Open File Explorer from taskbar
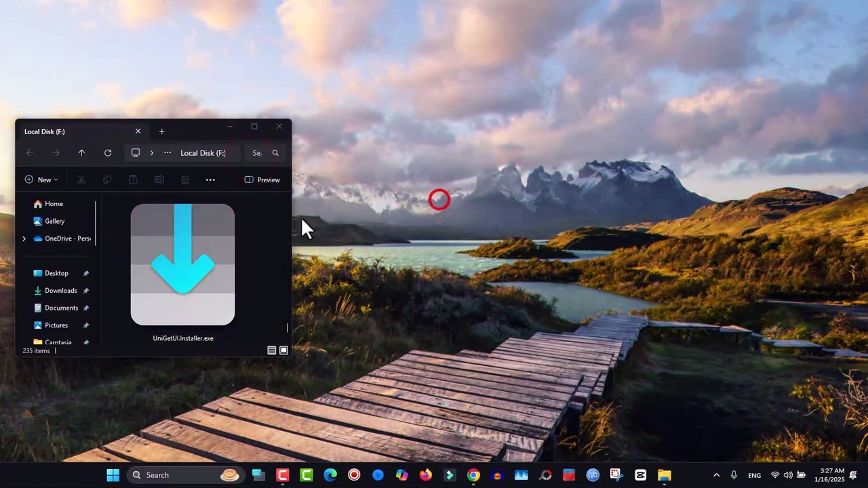The width and height of the screenshot is (868, 488). [664, 475]
